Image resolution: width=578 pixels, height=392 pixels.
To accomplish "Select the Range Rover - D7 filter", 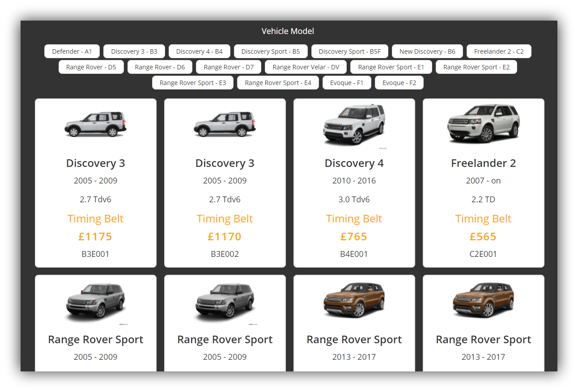I will click(229, 67).
